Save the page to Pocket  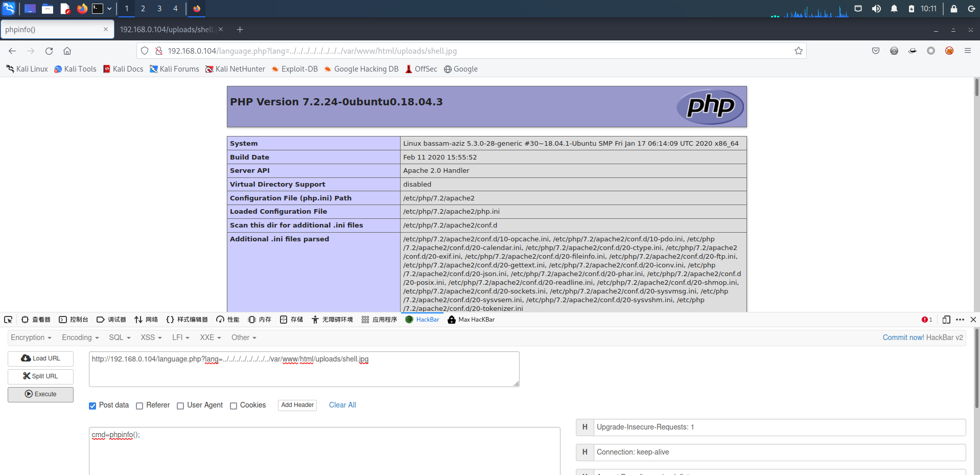click(x=876, y=51)
